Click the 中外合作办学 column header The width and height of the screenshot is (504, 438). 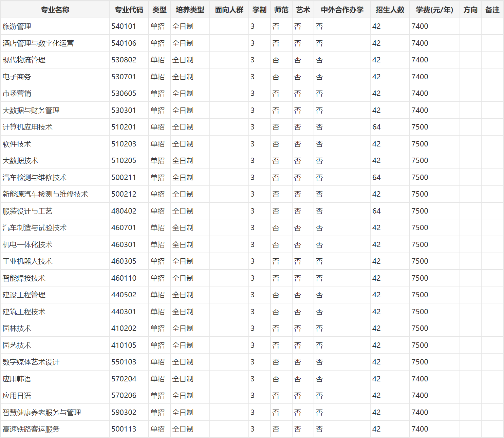tap(342, 10)
